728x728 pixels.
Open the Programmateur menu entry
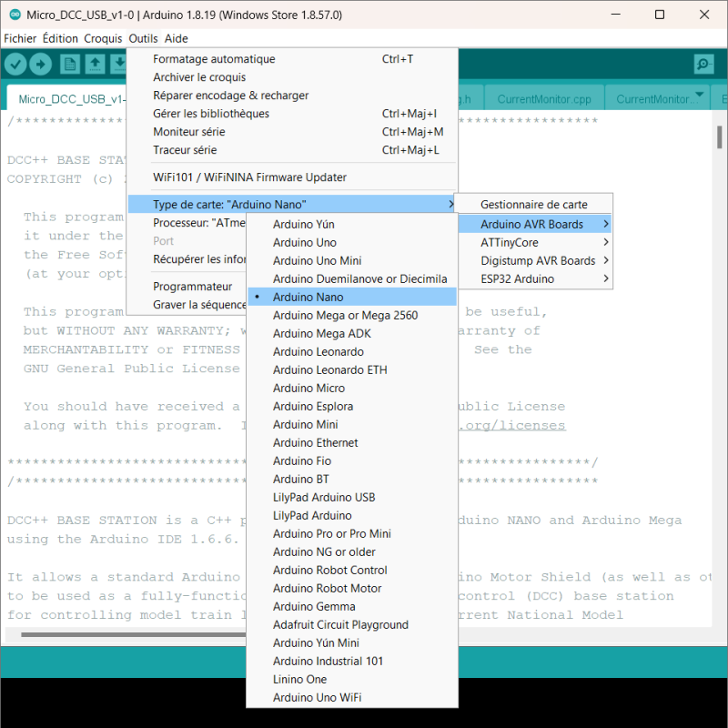tap(187, 286)
